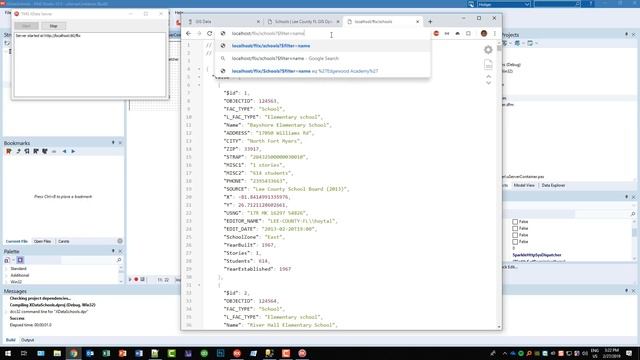Viewport: 640px width, 360px height.
Task: Open the Windows notification center
Action: pyautogui.click(x=629, y=353)
